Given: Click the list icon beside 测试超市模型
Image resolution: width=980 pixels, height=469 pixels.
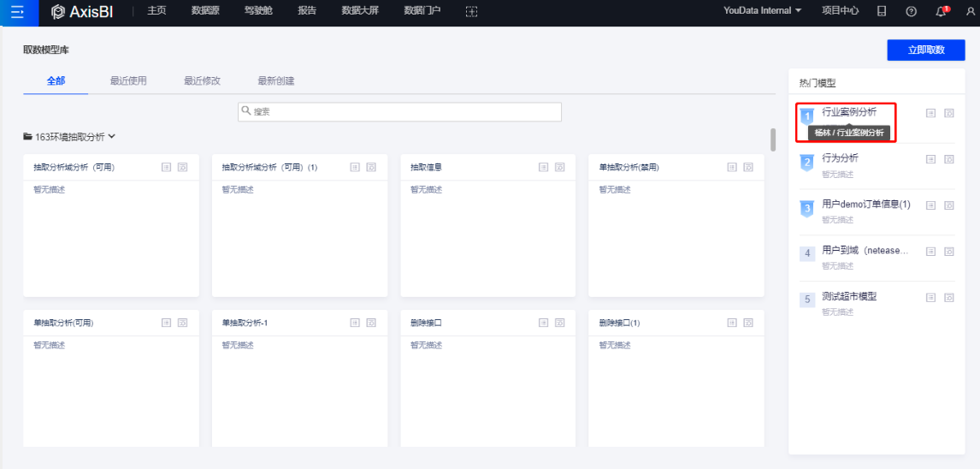Looking at the screenshot, I should click(930, 298).
